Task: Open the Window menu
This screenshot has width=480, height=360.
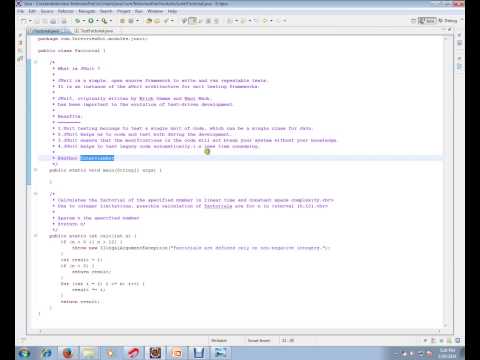Action: 155,11
